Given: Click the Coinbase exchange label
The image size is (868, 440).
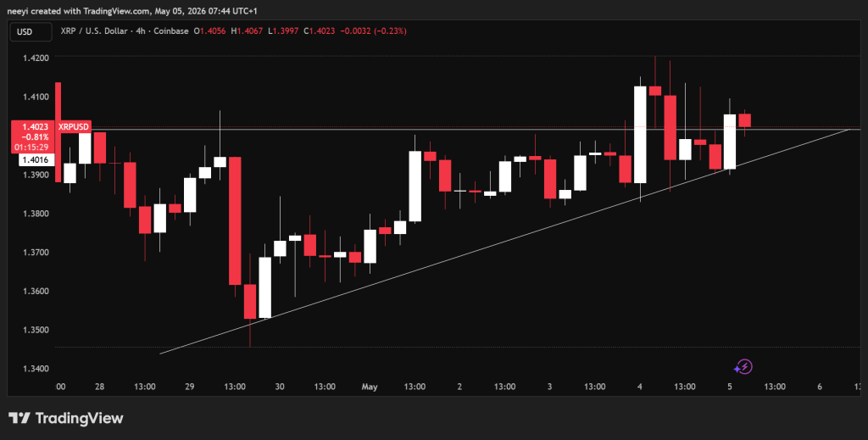Looking at the screenshot, I should coord(171,31).
